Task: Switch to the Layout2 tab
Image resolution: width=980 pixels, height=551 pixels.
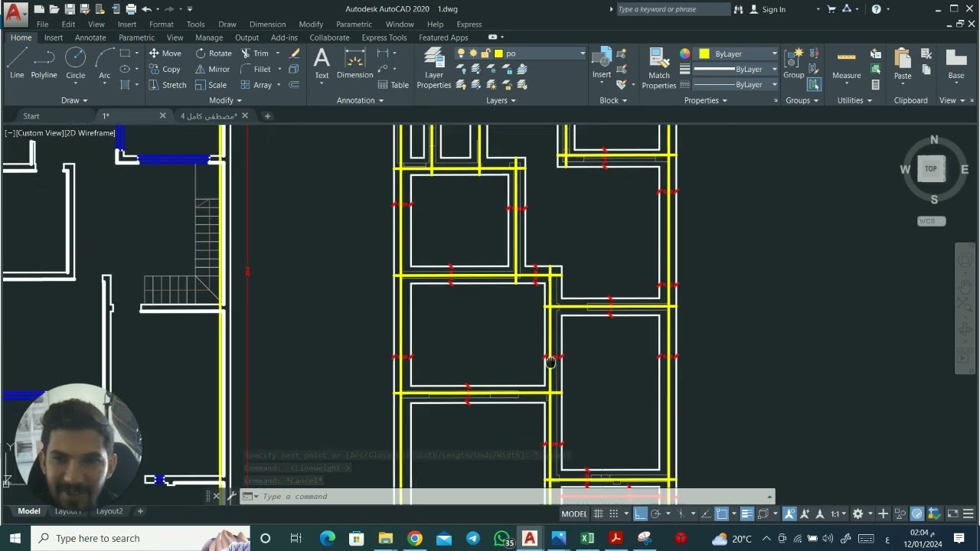Action: point(109,511)
